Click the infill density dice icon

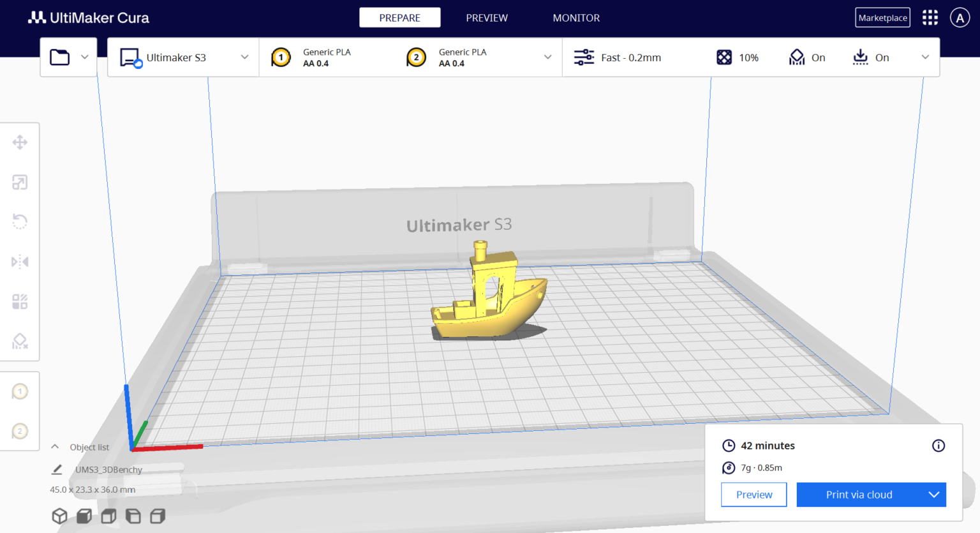724,57
